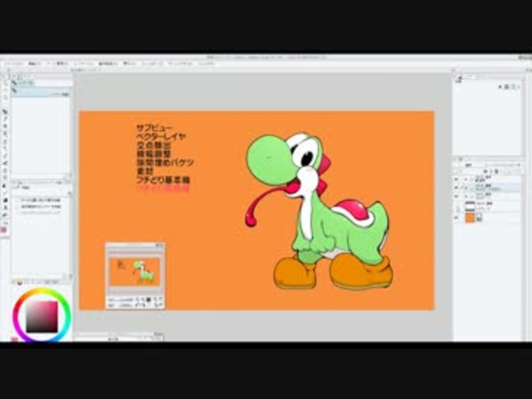
Task: Click the Sub View window's image preview
Action: 135,272
